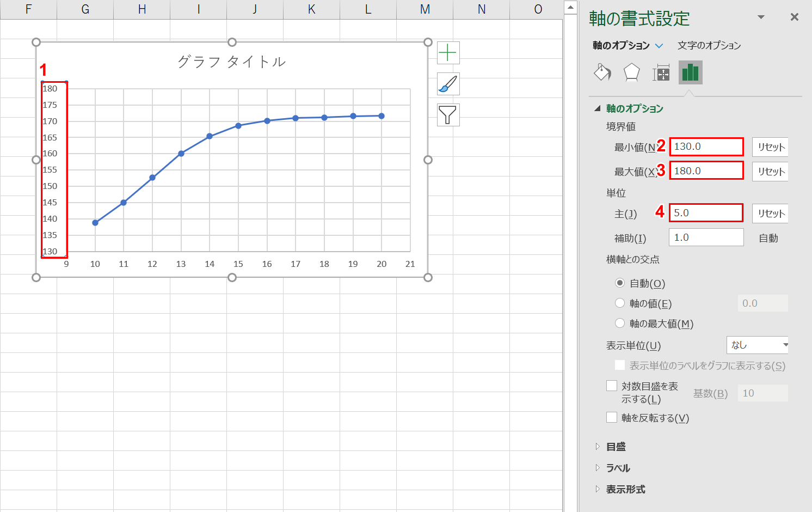Click the 主 unit input field showing 5.0
812x512 pixels.
pyautogui.click(x=706, y=213)
